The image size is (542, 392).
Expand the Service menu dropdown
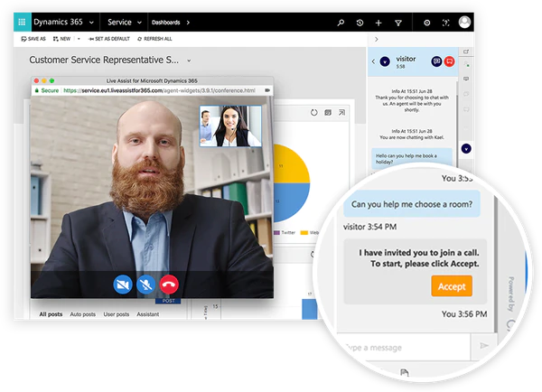tap(139, 23)
